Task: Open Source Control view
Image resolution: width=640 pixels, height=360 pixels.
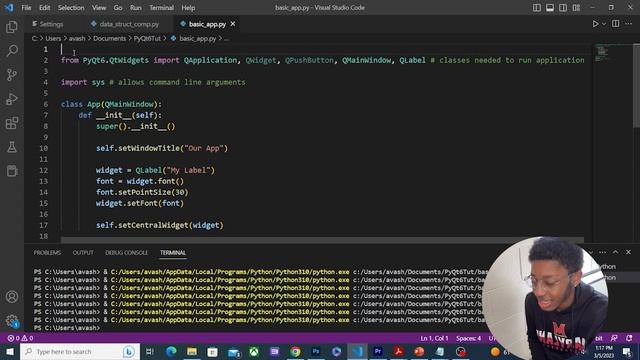Action: [x=12, y=75]
